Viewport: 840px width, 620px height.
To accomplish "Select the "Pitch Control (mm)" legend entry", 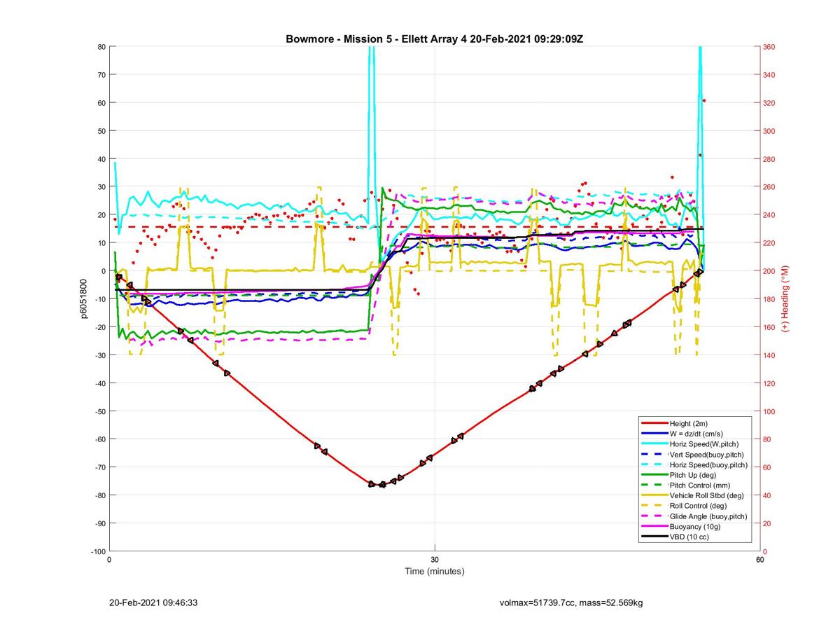I will coord(700,485).
